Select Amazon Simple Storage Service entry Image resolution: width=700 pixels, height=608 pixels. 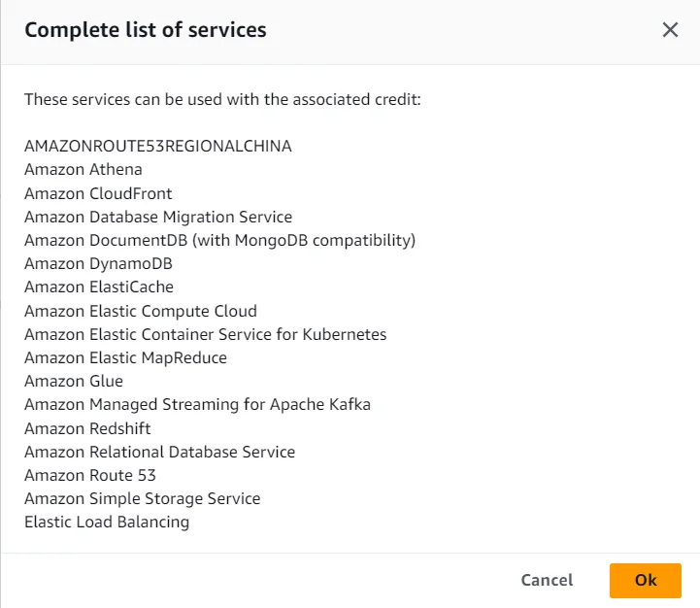click(143, 498)
